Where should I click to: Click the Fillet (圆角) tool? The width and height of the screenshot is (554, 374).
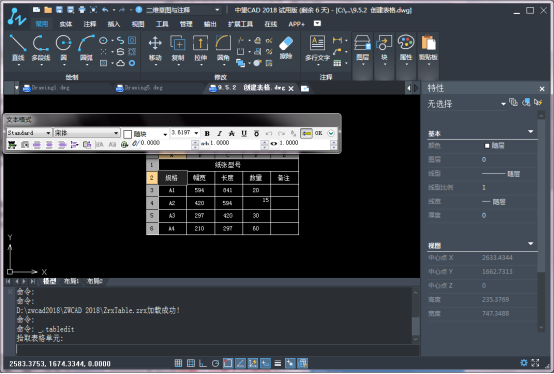[x=223, y=48]
